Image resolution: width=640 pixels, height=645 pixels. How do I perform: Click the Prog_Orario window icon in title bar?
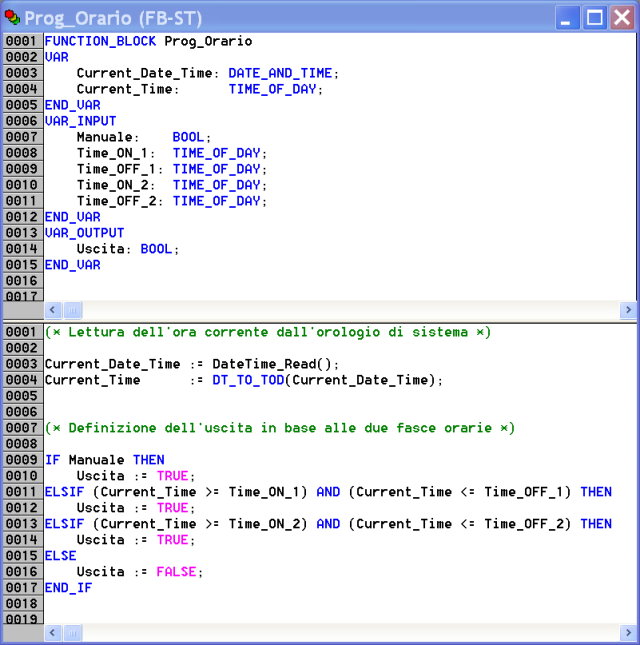pos(12,18)
